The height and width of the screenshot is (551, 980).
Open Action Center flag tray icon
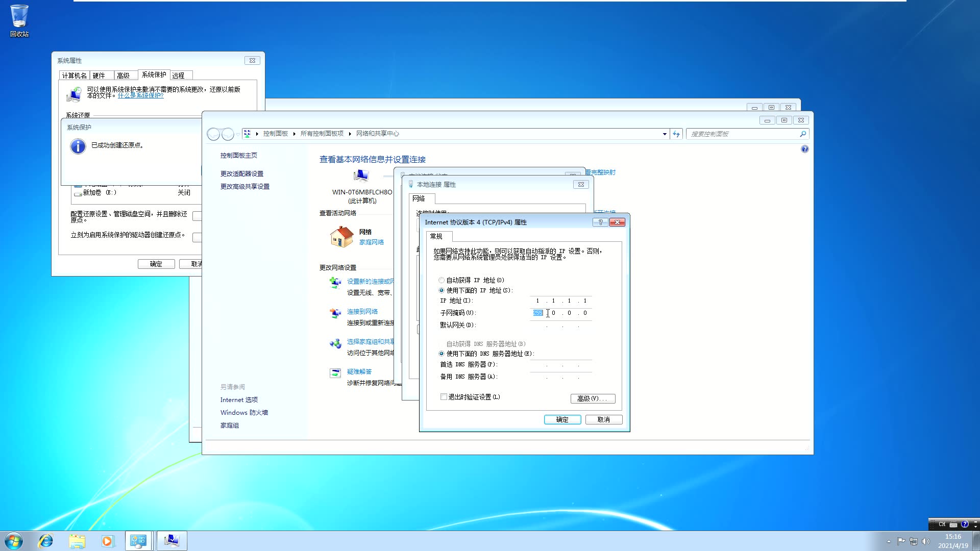[901, 541]
